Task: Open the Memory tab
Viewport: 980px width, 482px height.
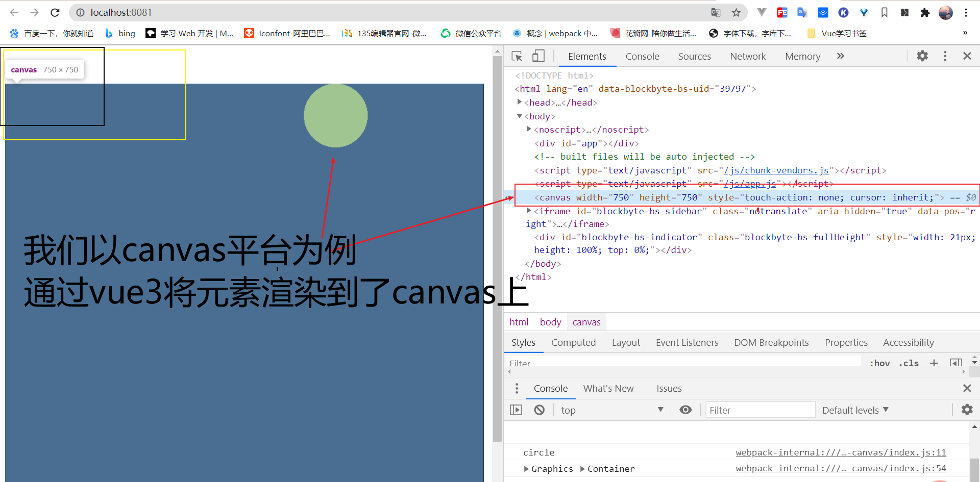Action: [802, 56]
